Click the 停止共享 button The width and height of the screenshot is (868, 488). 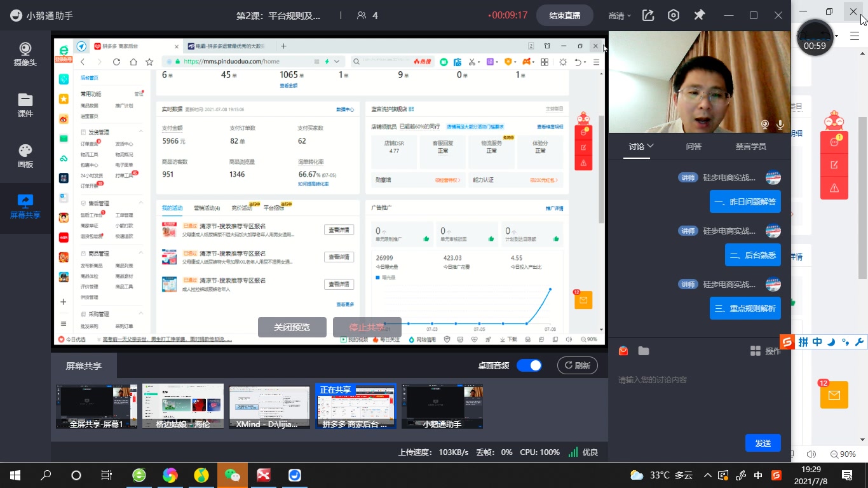coord(367,327)
